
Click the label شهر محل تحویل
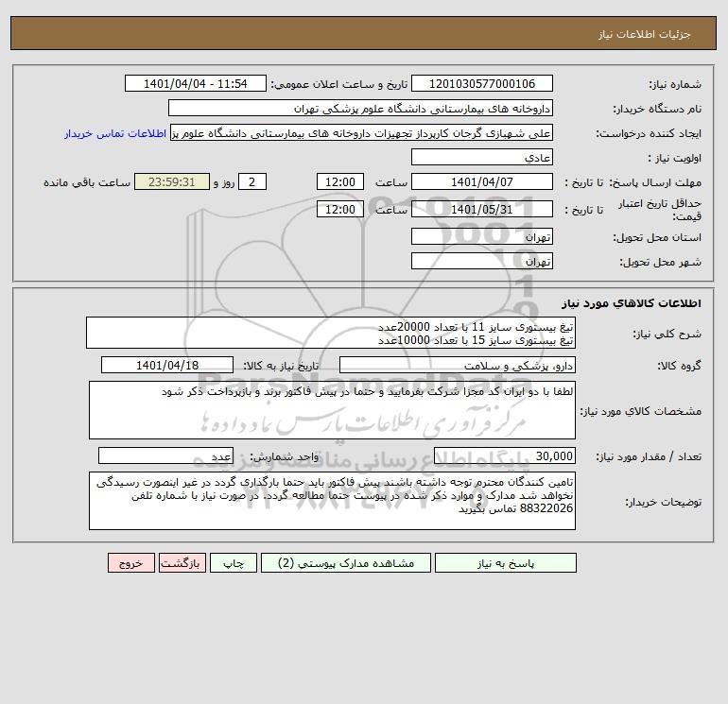(660, 262)
